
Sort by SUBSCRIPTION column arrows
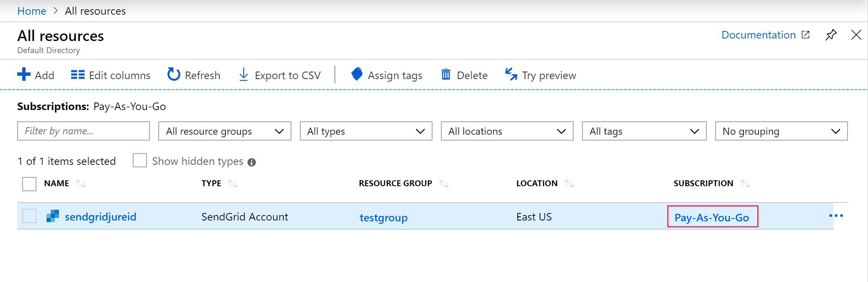[x=745, y=184]
